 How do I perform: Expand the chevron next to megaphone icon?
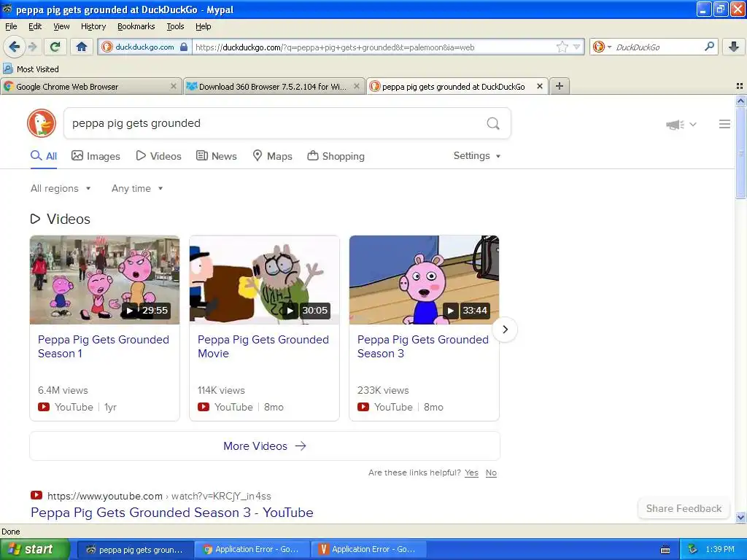pyautogui.click(x=693, y=124)
